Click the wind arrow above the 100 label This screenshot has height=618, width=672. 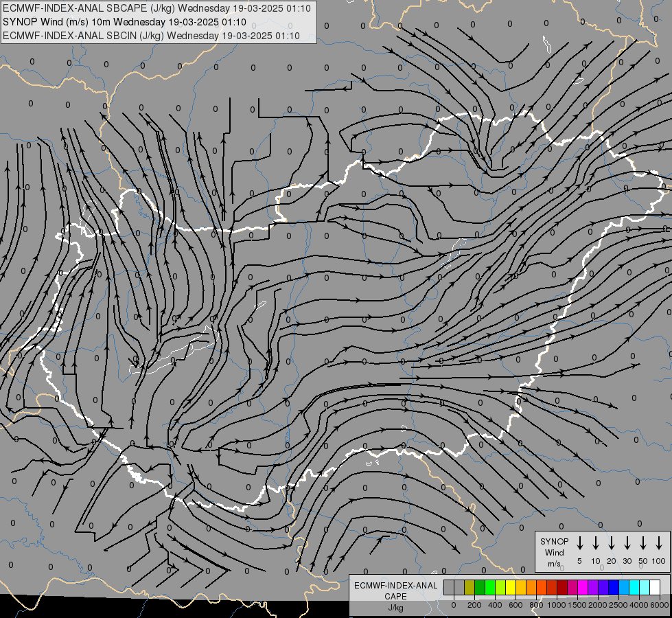(659, 542)
